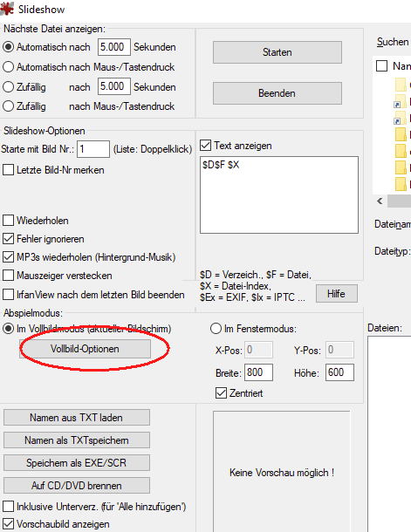Open Vollbild-Optionen

pyautogui.click(x=85, y=349)
